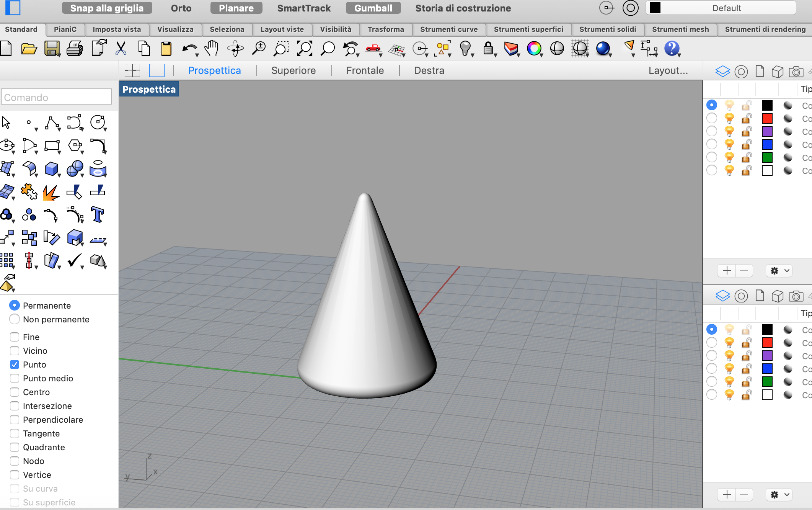Choose the Polyline tool in sidebar
The height and width of the screenshot is (510, 812).
pos(52,123)
